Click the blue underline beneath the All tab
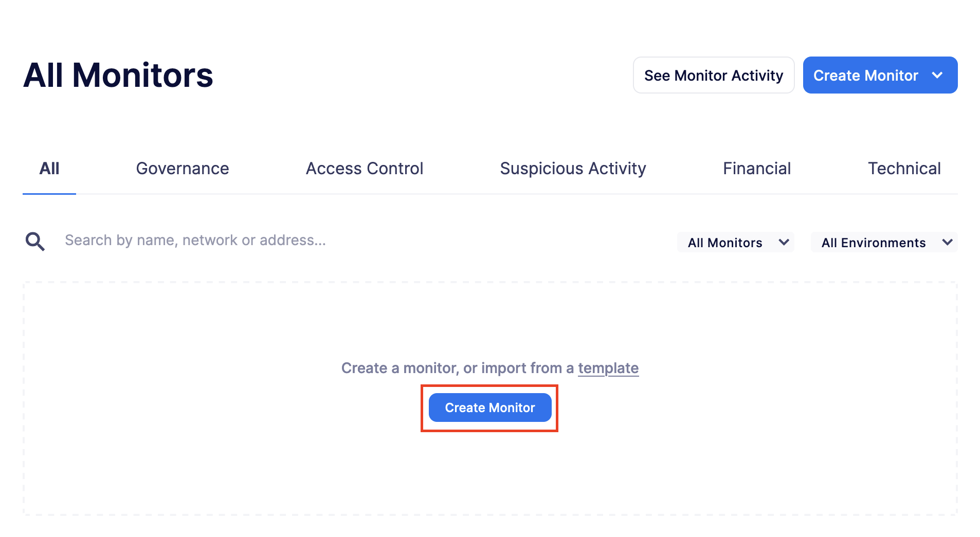 point(49,193)
